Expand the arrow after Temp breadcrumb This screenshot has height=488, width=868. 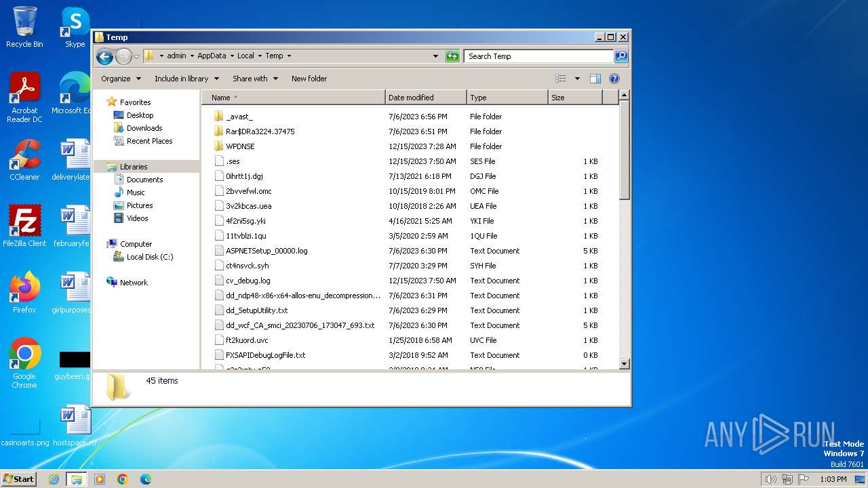tap(289, 56)
